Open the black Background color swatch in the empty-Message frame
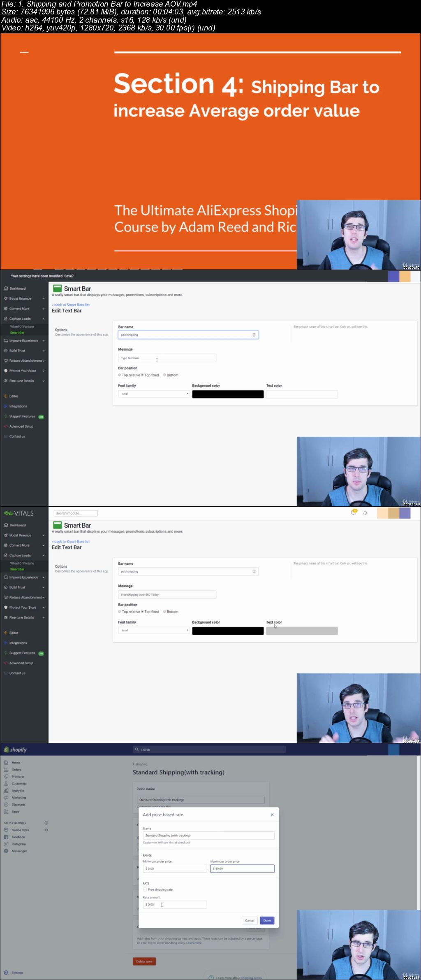This screenshot has width=421, height=980. tap(228, 394)
